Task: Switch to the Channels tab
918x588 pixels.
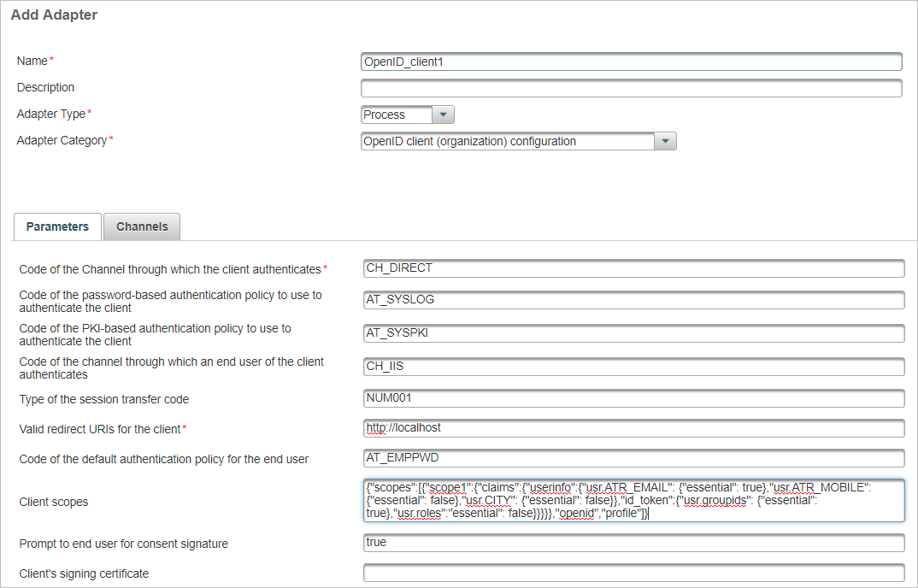Action: pyautogui.click(x=142, y=226)
